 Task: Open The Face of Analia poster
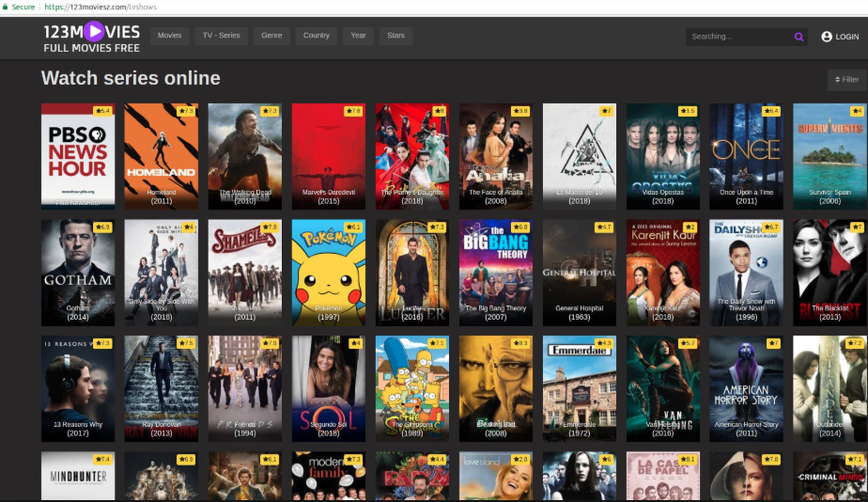coord(495,156)
